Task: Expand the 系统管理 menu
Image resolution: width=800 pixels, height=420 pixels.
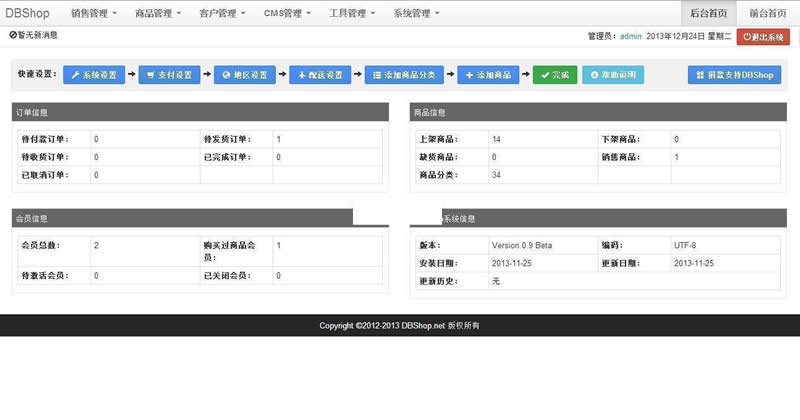Action: pyautogui.click(x=416, y=13)
